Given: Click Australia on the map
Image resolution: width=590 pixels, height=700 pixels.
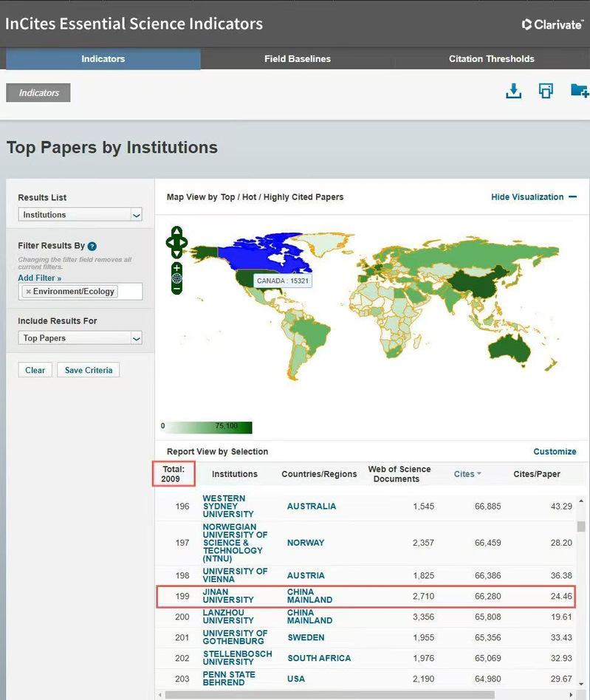Looking at the screenshot, I should pos(509,349).
